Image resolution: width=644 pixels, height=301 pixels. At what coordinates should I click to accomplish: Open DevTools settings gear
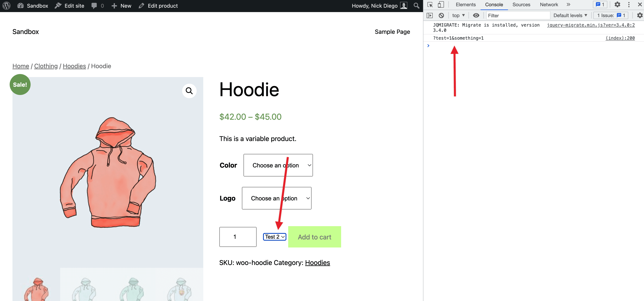pyautogui.click(x=617, y=5)
